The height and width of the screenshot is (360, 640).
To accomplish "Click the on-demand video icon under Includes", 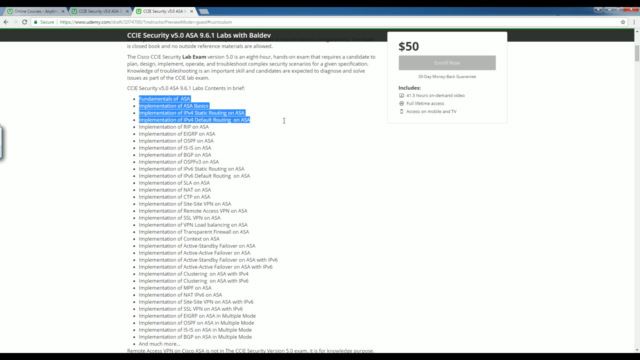I will coord(401,96).
